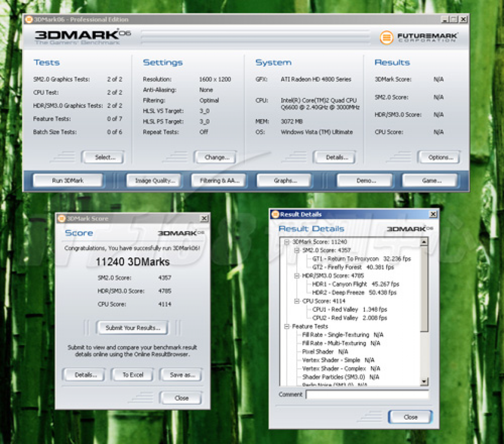Screen dimensions: 504x444
Task: Click scroll up arrow in Result Details
Action: [424, 242]
